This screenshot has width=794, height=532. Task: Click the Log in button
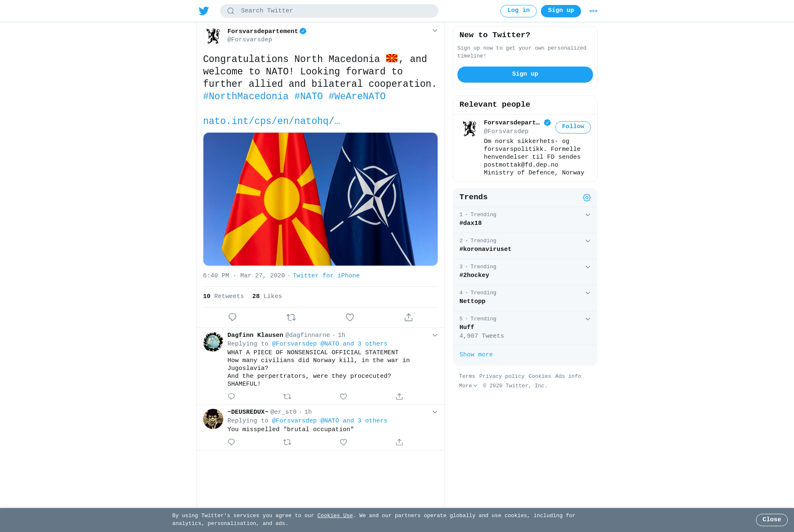(x=519, y=11)
